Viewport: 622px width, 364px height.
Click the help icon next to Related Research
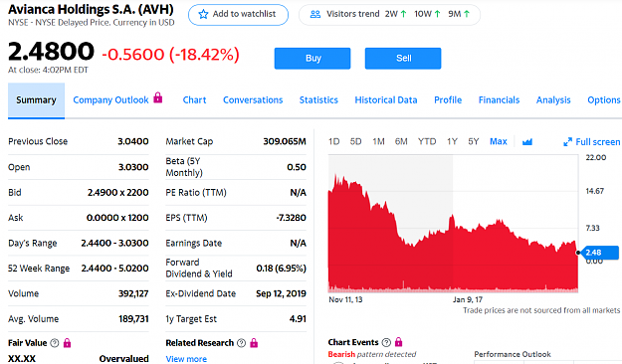tap(241, 343)
